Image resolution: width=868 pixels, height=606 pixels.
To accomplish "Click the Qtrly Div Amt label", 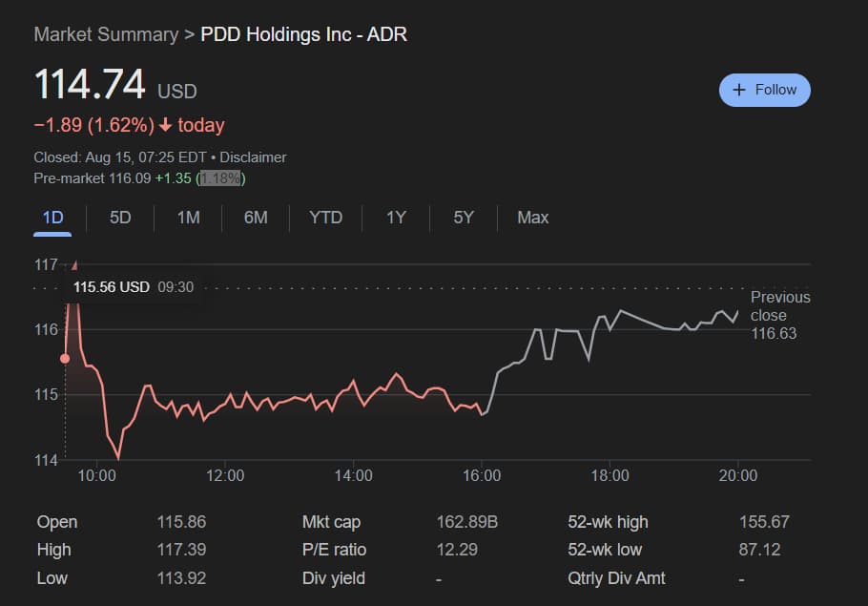I will (616, 578).
